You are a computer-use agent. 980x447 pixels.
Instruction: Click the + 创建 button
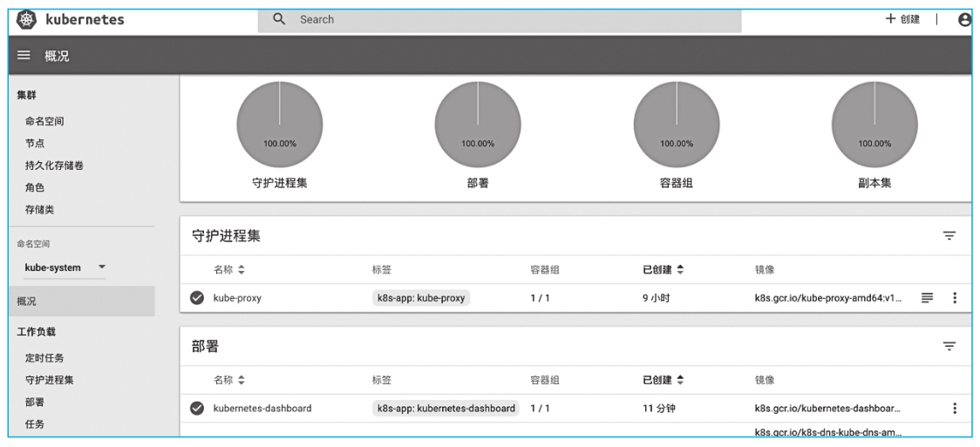pos(902,19)
